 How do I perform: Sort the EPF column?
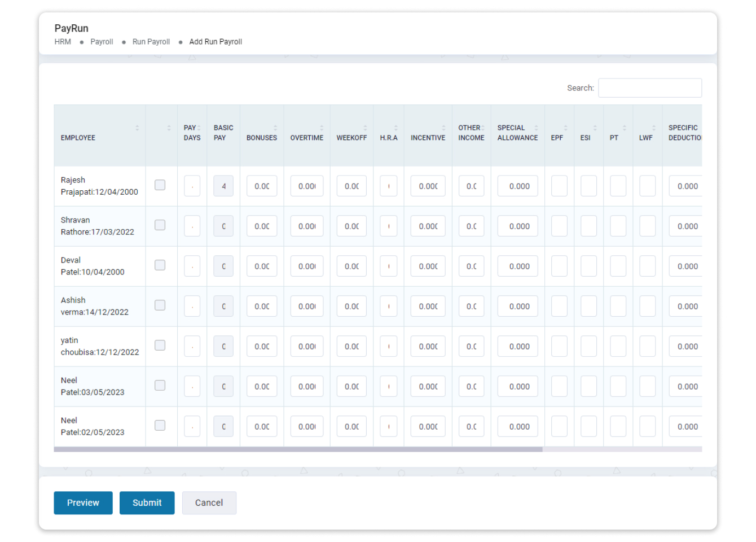click(x=566, y=128)
